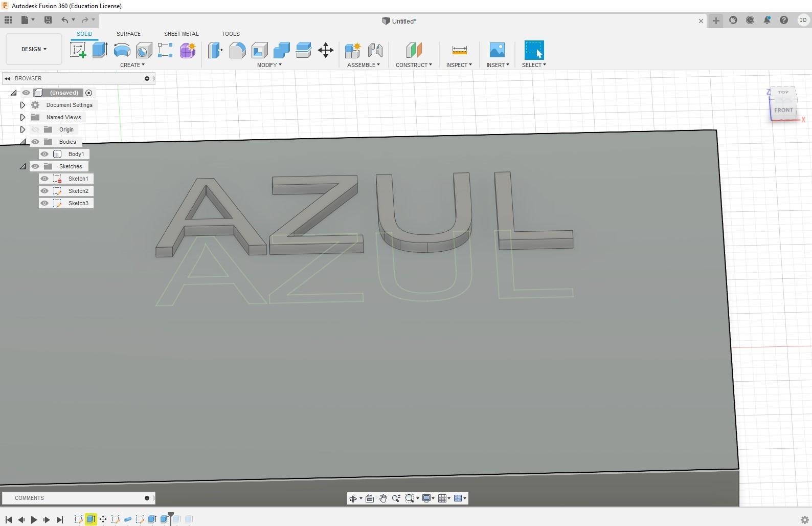Select the Hole tool
Screen dimensions: 812x526
pos(144,50)
